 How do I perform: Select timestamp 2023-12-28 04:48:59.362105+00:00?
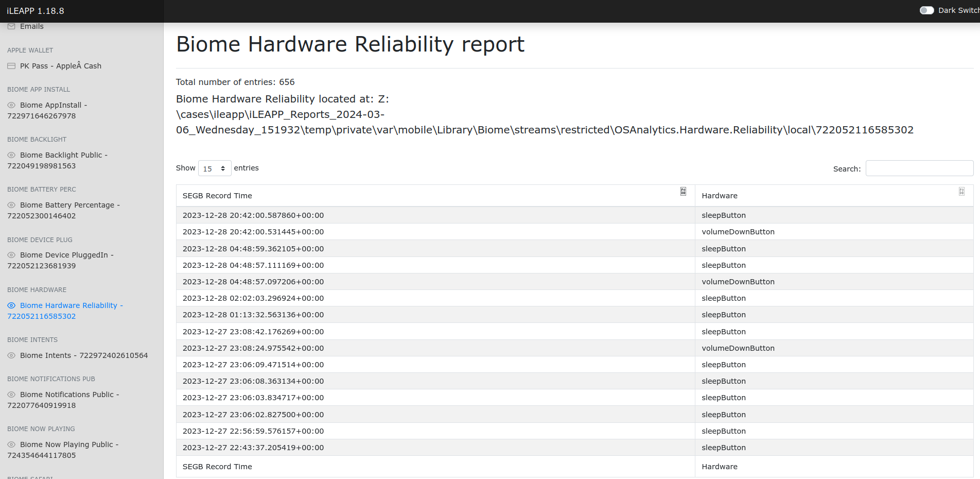coord(253,249)
